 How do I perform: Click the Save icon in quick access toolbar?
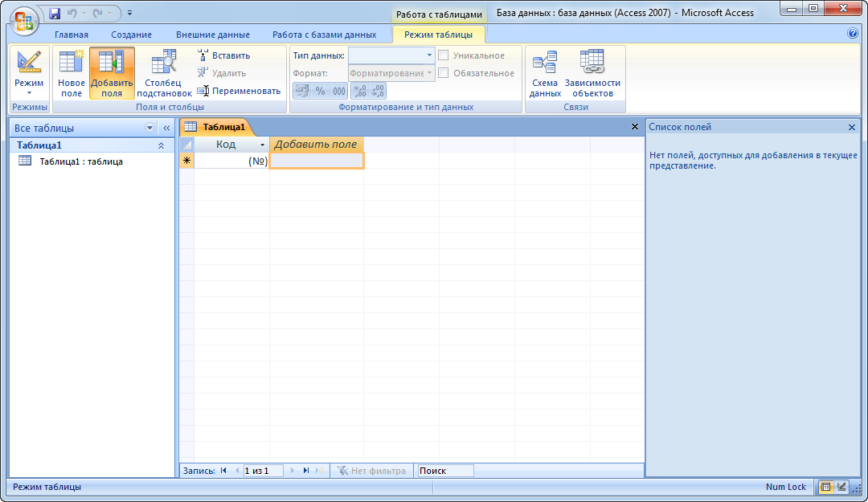coord(55,13)
